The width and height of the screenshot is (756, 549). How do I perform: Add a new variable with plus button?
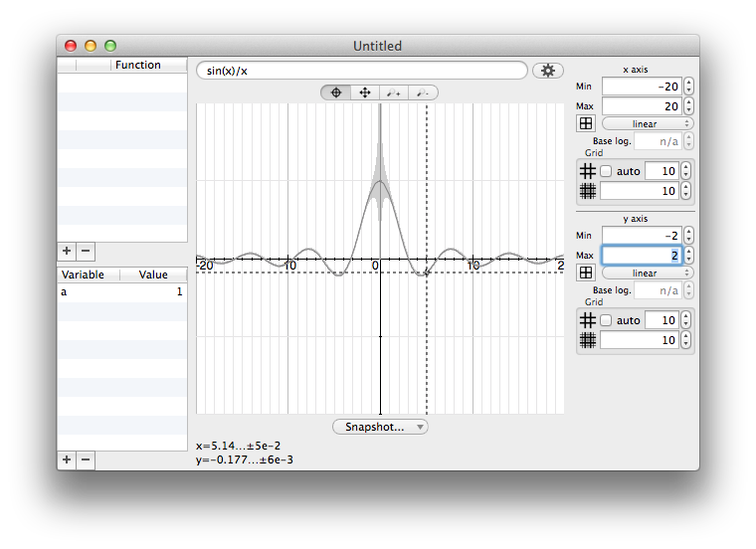pos(67,459)
